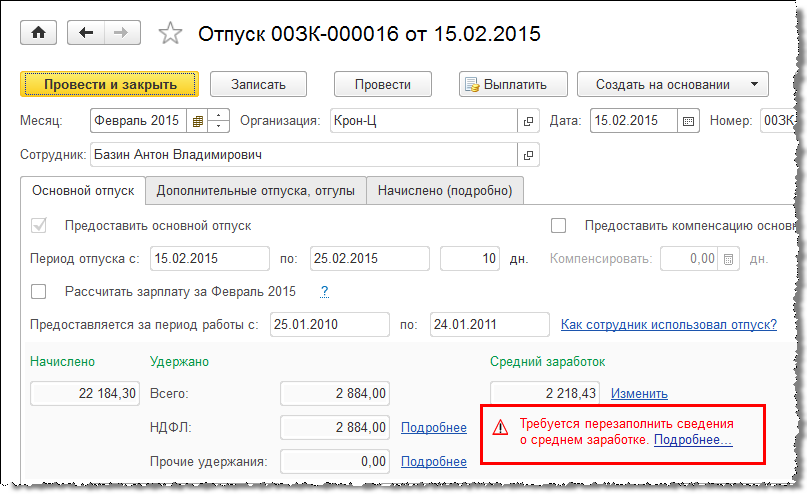Click Удержано Всего amount field
Viewport: 807px width, 494px height.
[x=335, y=394]
